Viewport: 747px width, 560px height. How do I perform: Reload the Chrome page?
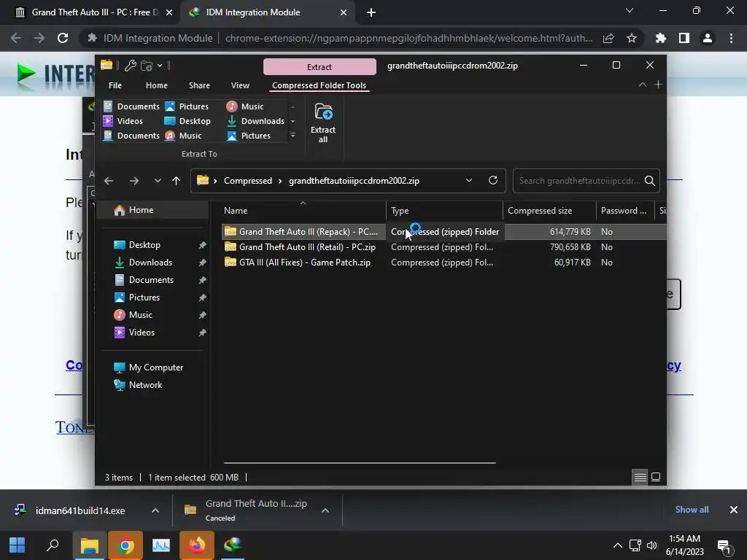coord(63,38)
